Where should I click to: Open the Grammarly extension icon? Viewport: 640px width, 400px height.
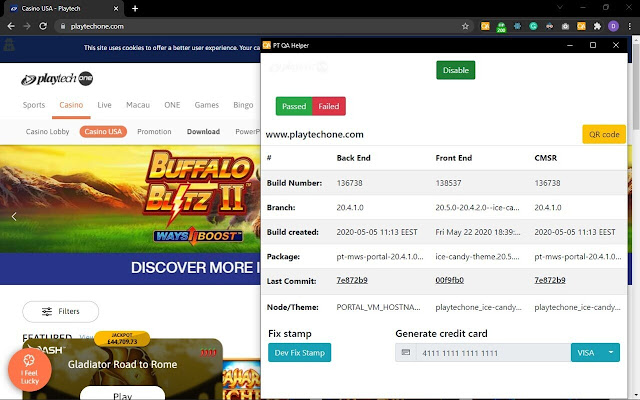(x=533, y=26)
